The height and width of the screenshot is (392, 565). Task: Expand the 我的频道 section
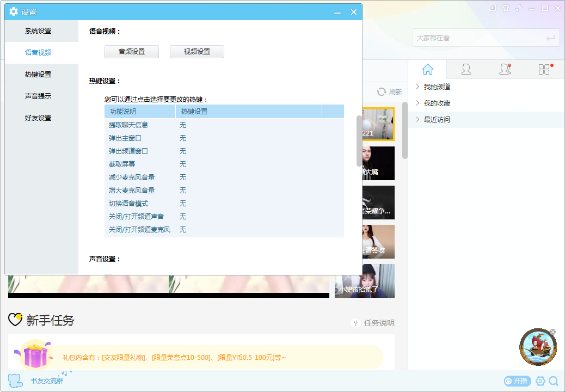tap(437, 86)
